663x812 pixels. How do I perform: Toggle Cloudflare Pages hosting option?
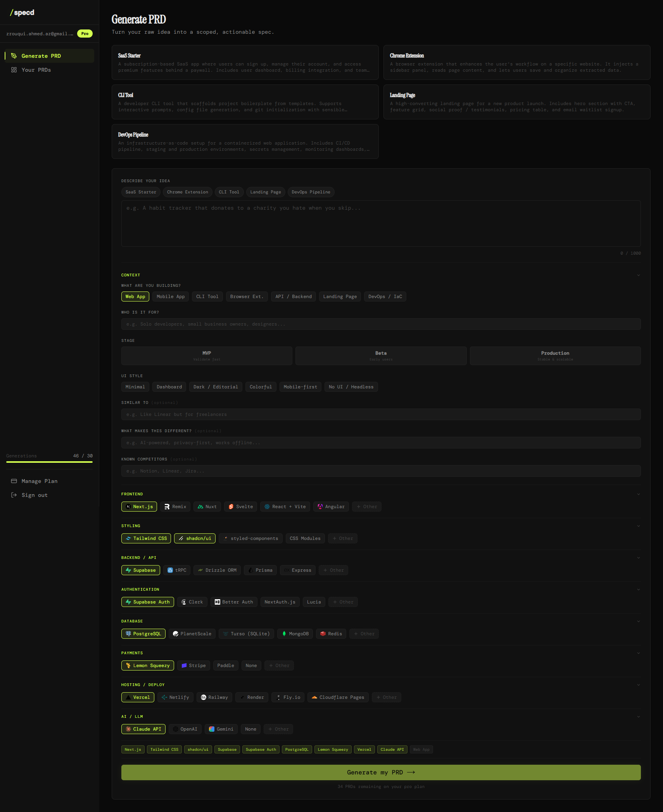click(338, 697)
